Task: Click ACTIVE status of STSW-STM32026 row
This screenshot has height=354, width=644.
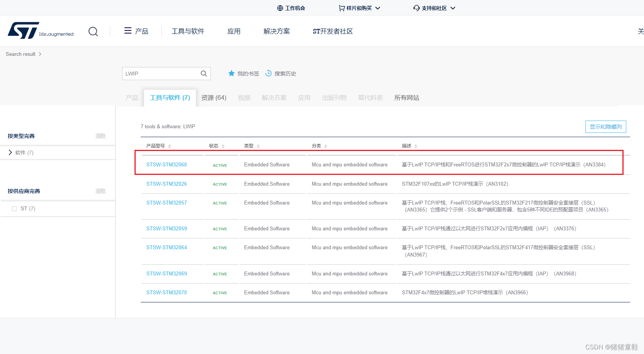Action: 220,185
